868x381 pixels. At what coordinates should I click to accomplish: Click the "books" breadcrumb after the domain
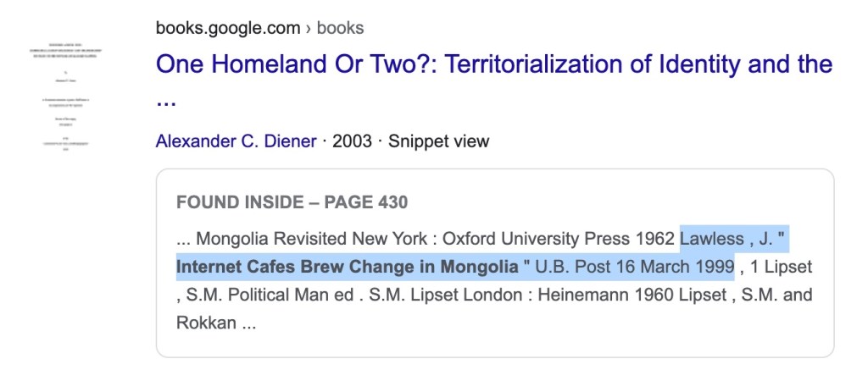[341, 28]
